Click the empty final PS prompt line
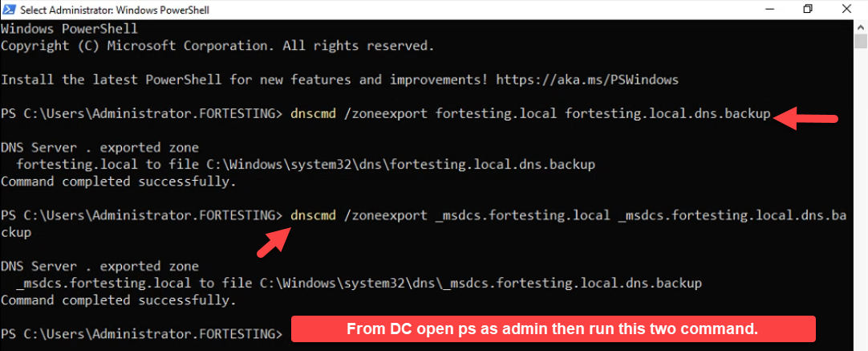 click(142, 334)
